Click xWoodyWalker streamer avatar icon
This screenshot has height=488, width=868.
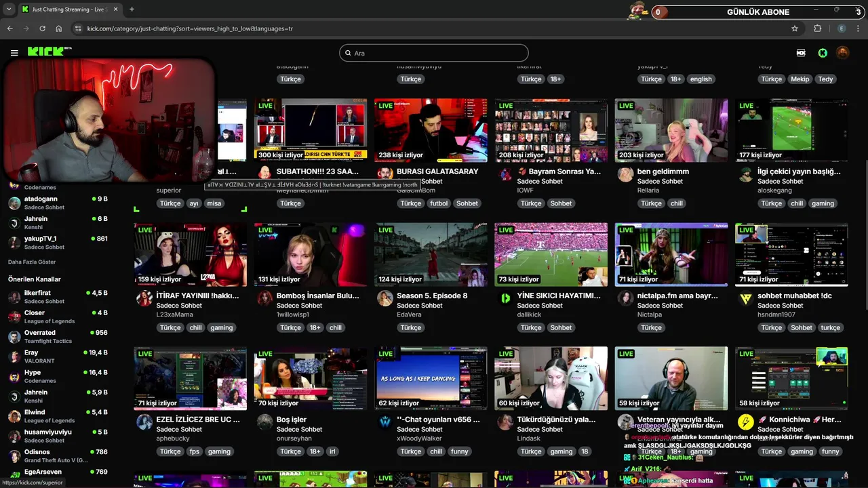pyautogui.click(x=385, y=422)
